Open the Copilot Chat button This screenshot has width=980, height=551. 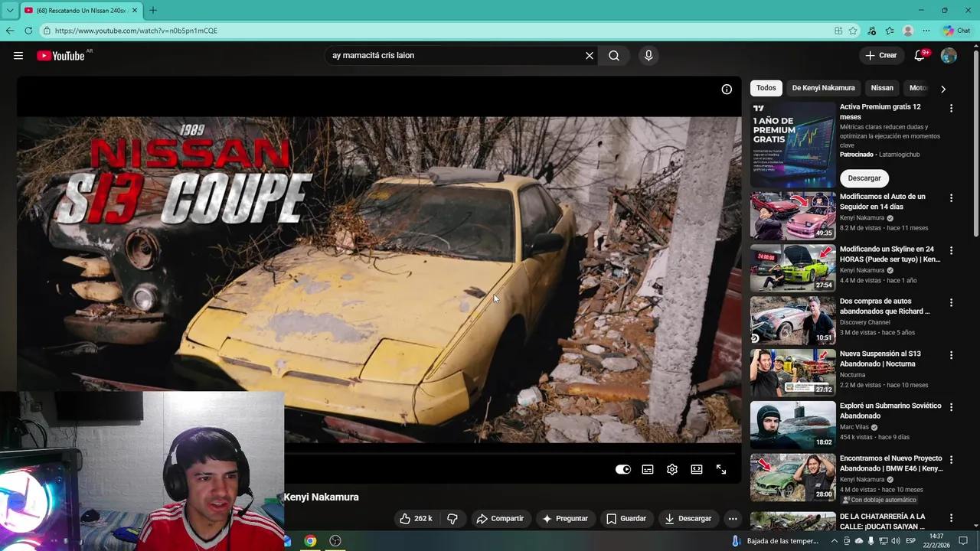click(957, 31)
